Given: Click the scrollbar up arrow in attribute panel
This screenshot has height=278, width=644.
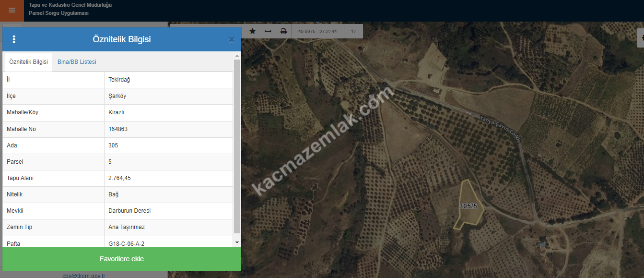Looking at the screenshot, I should (237, 56).
